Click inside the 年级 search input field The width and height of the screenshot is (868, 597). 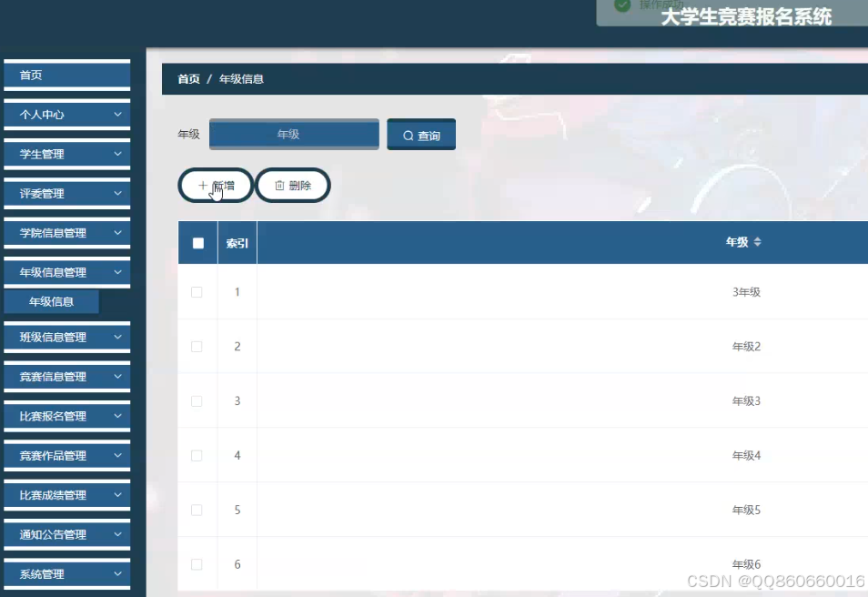293,134
